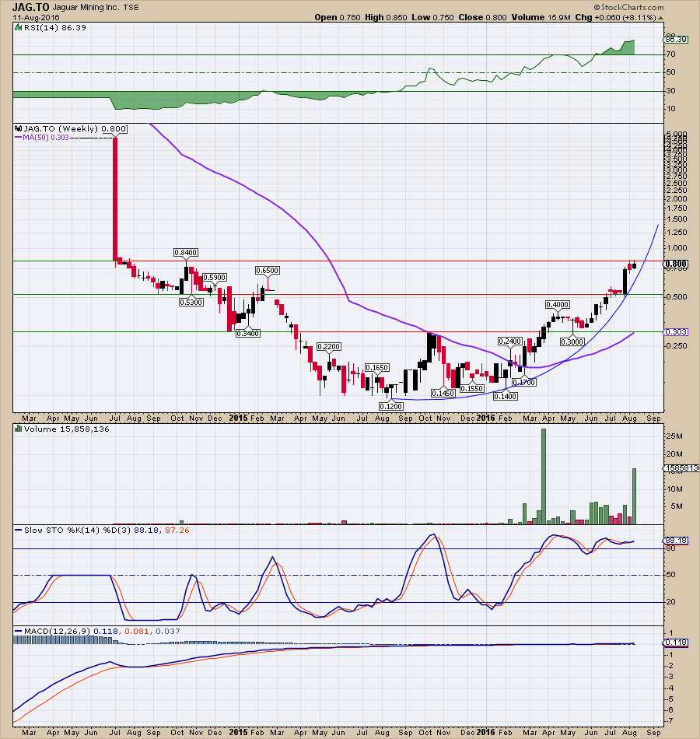This screenshot has width=700, height=739.
Task: Click the 0.1650 price annotation
Action: [x=377, y=368]
